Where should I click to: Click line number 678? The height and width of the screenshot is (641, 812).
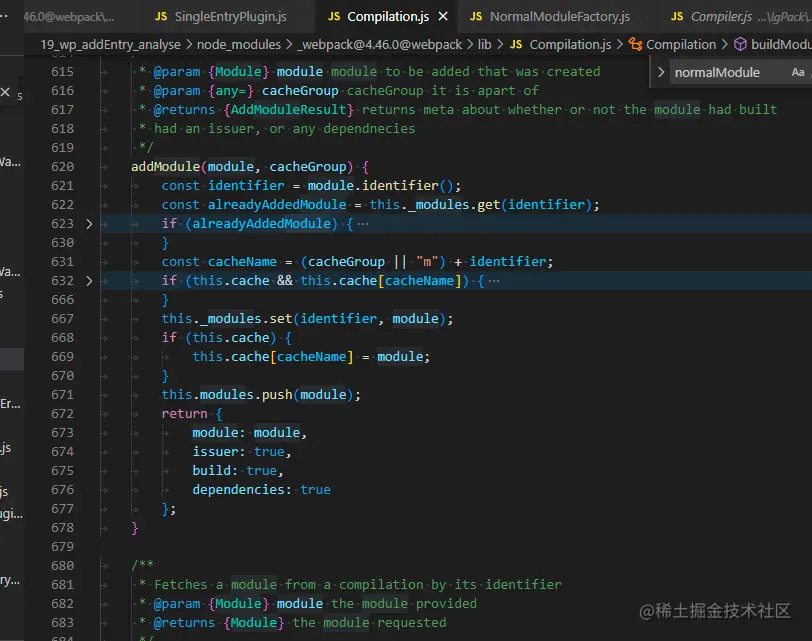[63, 528]
